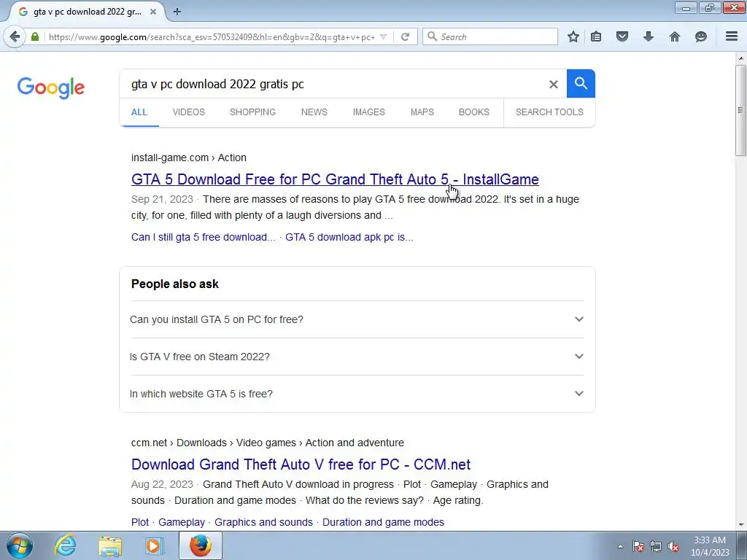Close the gta v pc download tab
747x560 pixels.
point(153,12)
